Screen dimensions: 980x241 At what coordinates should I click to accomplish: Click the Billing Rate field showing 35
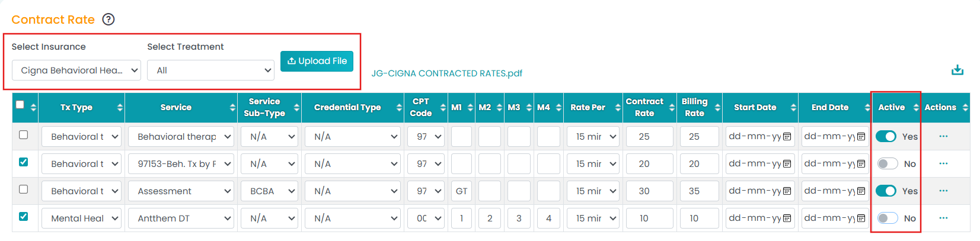pos(694,191)
